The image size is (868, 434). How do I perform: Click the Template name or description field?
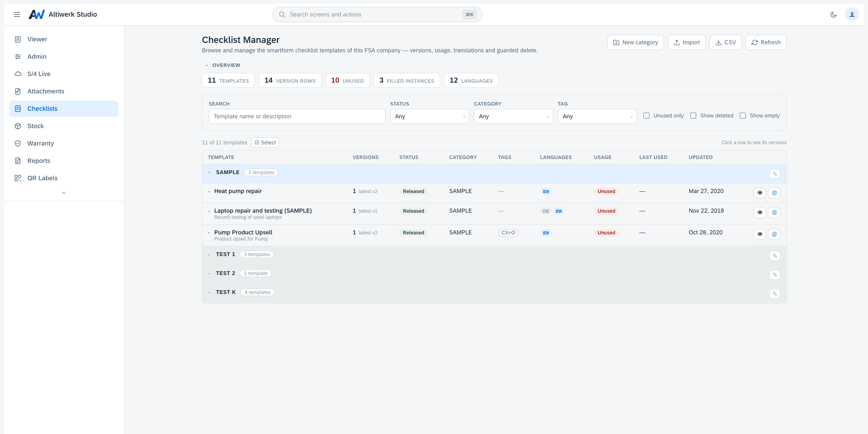[297, 116]
